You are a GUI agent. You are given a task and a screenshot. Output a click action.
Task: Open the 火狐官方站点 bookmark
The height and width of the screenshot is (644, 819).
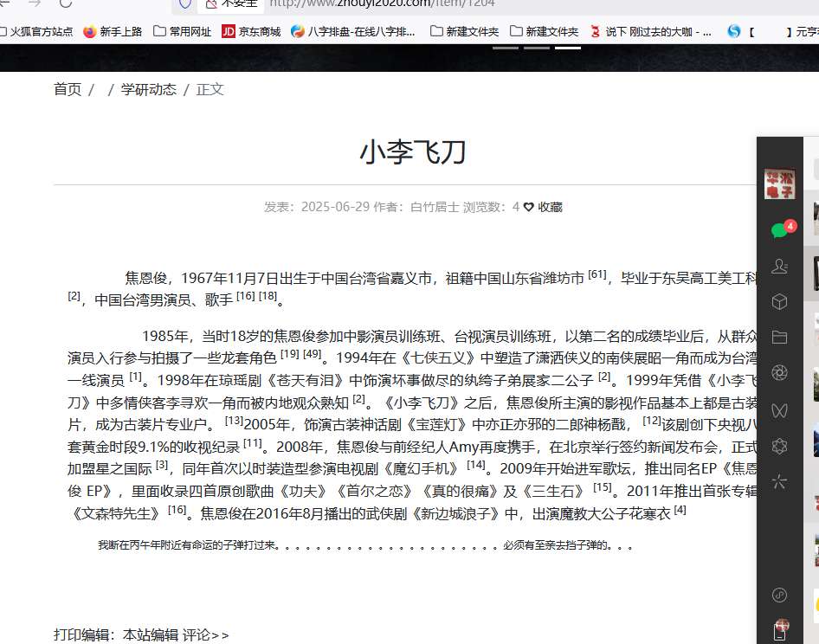[36, 32]
